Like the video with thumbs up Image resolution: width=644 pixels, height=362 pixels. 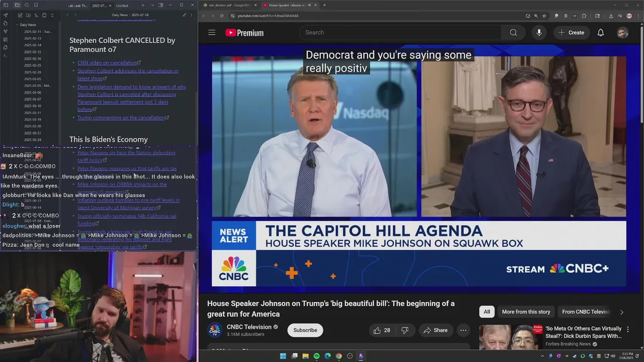(382, 330)
